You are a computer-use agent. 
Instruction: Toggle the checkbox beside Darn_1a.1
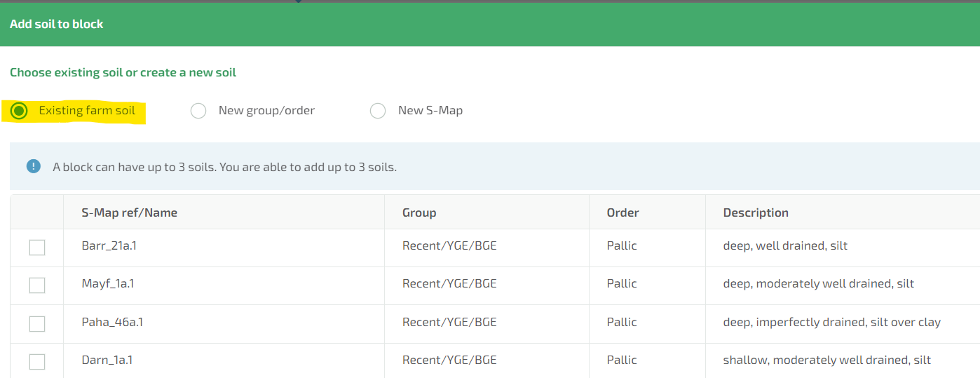(x=37, y=361)
